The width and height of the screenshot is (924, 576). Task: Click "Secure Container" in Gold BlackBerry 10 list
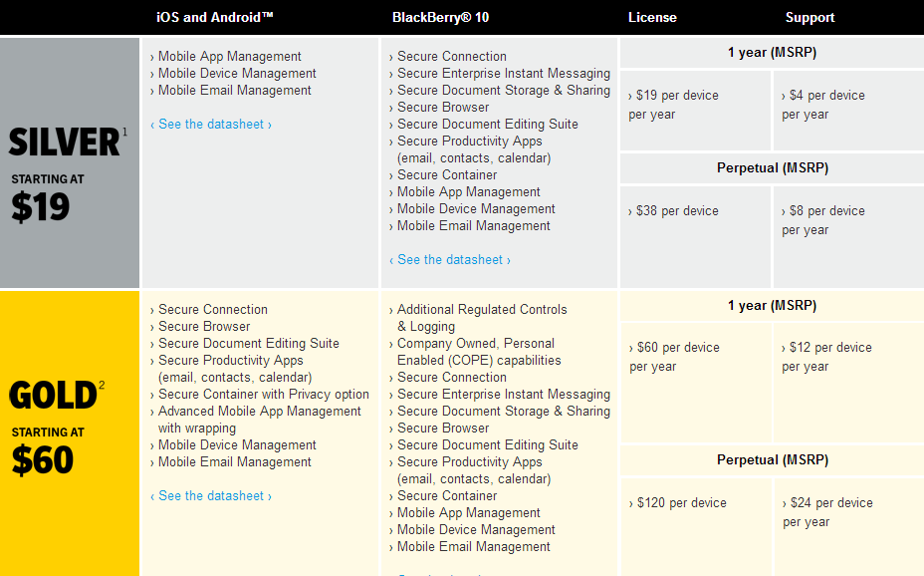447,496
